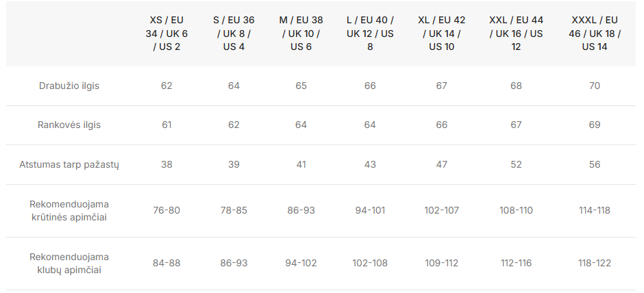Click hip range 102-108 for size L
This screenshot has width=644, height=293.
pos(370,263)
